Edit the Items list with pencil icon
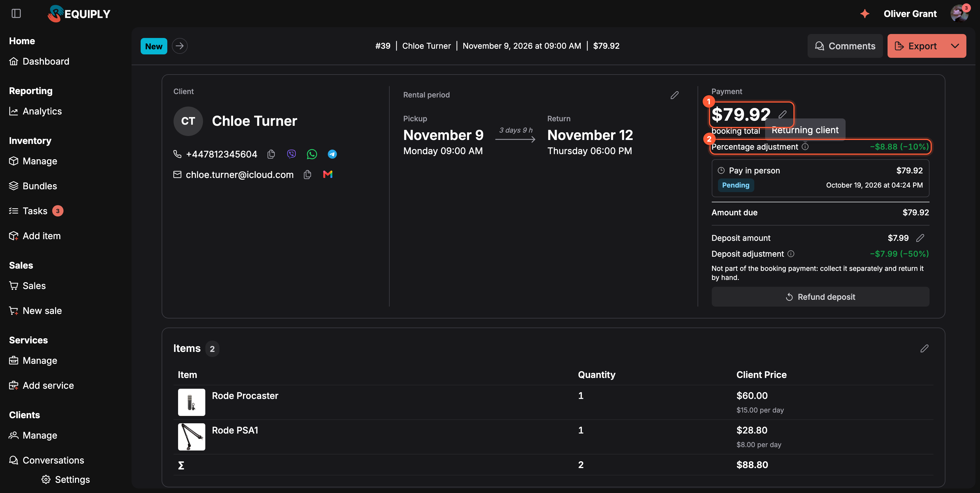This screenshot has height=493, width=980. coord(924,348)
